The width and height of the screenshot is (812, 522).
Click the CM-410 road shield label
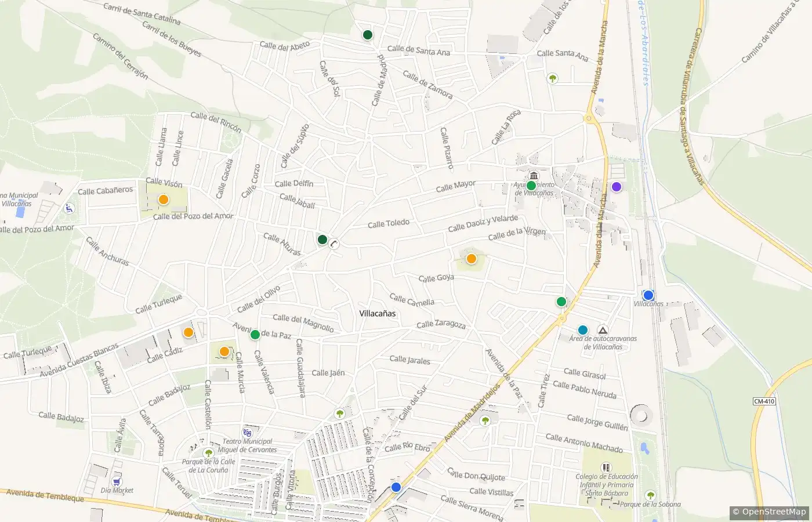[x=764, y=401]
